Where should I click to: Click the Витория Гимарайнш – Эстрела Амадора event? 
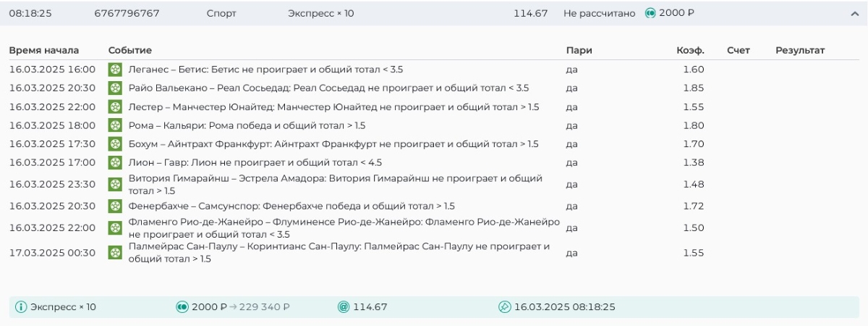point(336,185)
